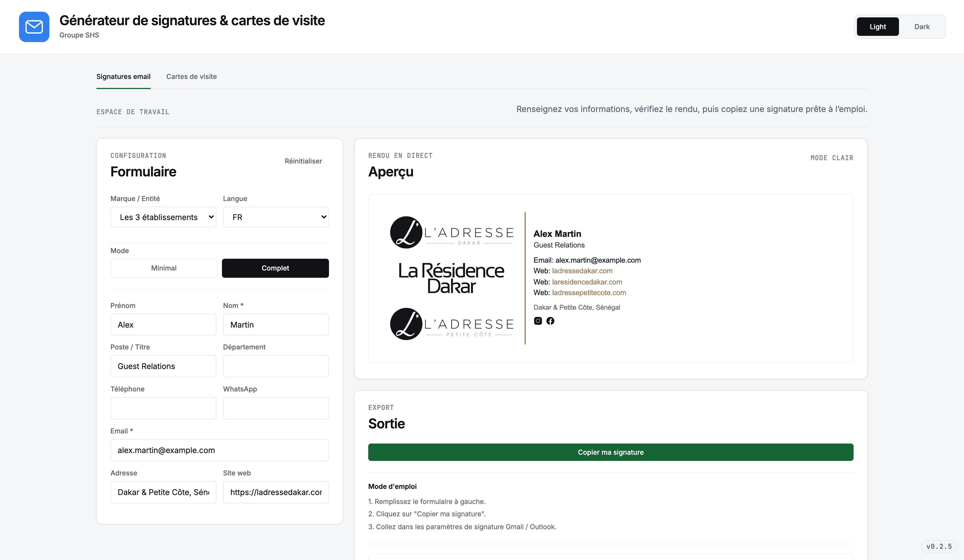Screen dimensions: 964x560
Task: Click the L'Adresse Petite-Côte logo
Action: [452, 324]
